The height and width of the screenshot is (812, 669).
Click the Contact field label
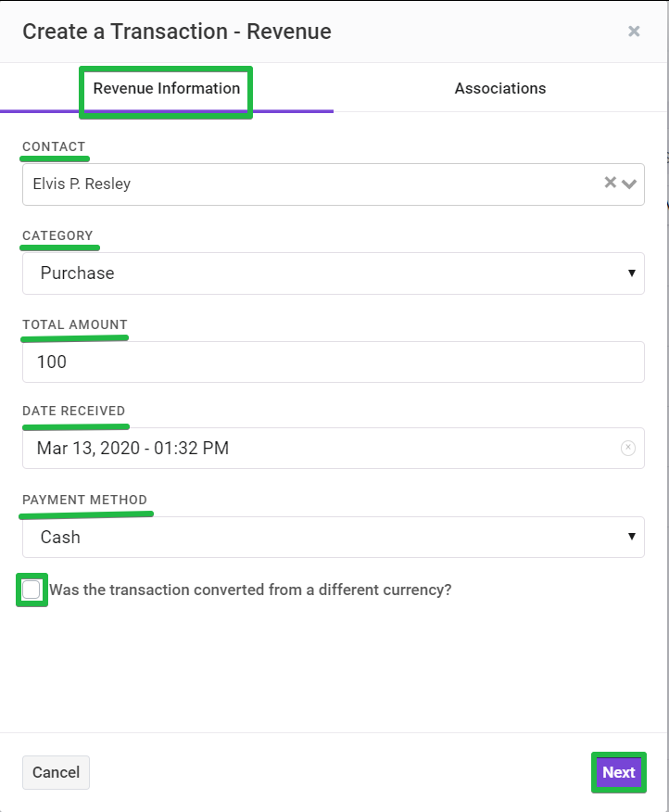[54, 146]
